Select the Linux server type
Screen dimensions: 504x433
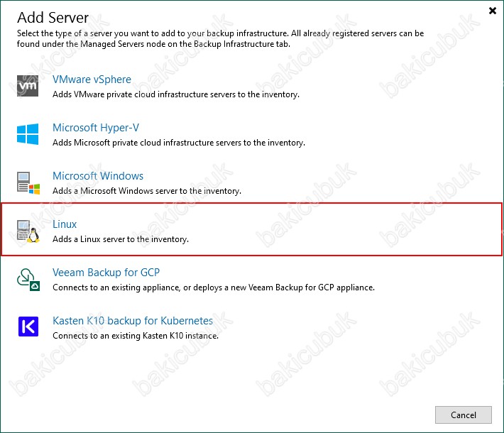click(65, 224)
